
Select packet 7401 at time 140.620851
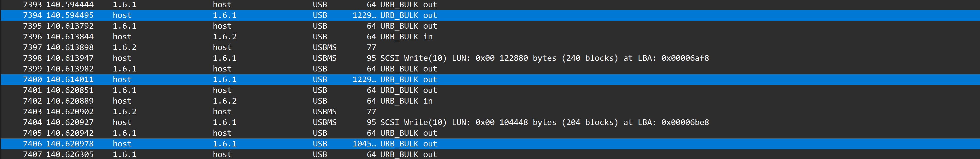pyautogui.click(x=490, y=90)
